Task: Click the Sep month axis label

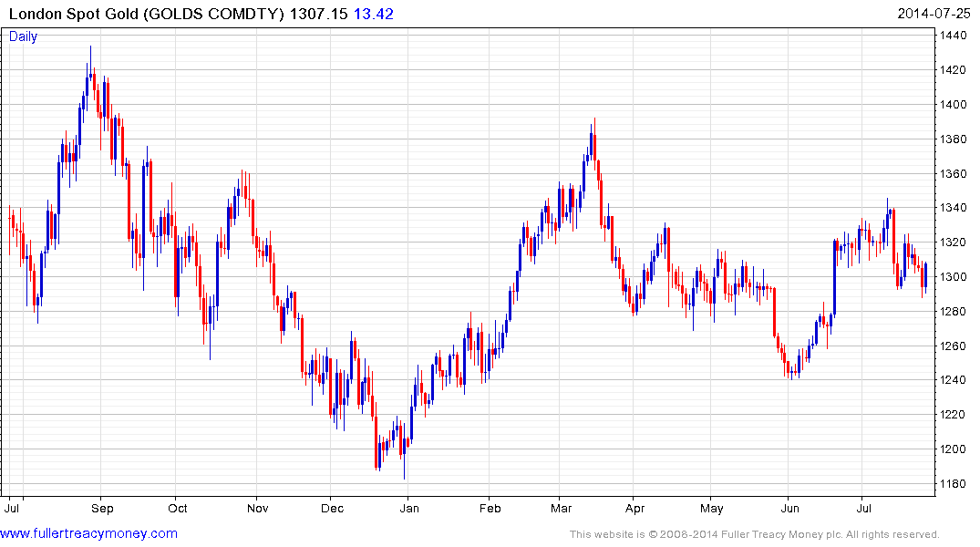Action: [102, 508]
